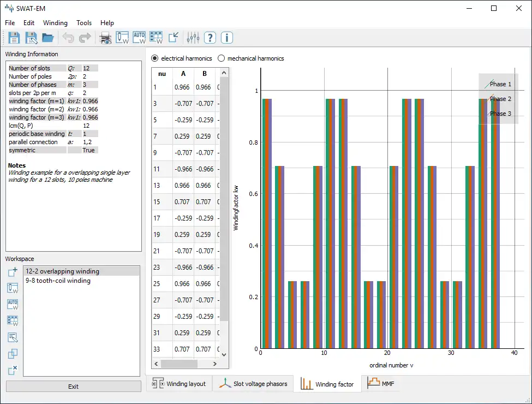Image resolution: width=532 pixels, height=404 pixels.
Task: Open the Tools menu
Action: tap(84, 23)
